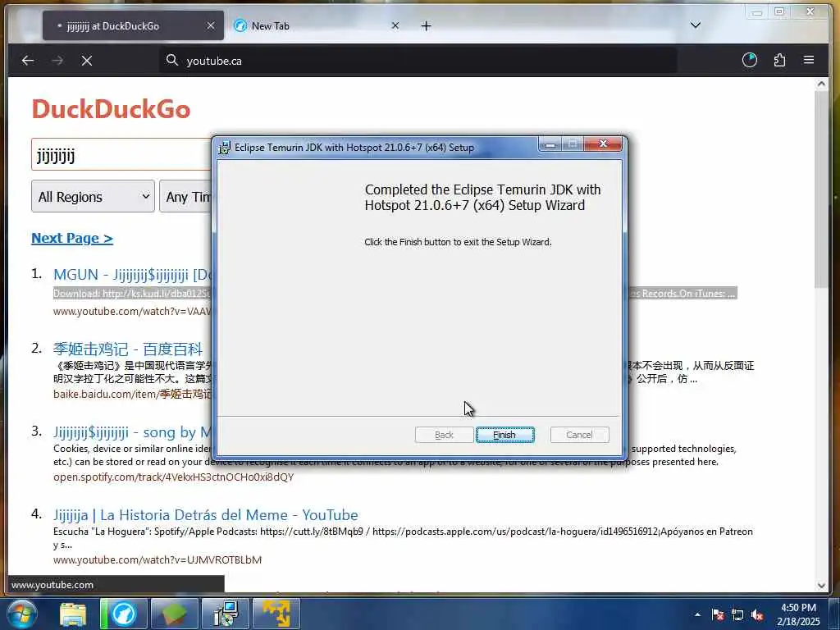Open Jijijija La Historia Detrás del Meme result
Image resolution: width=840 pixels, height=630 pixels.
pos(206,515)
